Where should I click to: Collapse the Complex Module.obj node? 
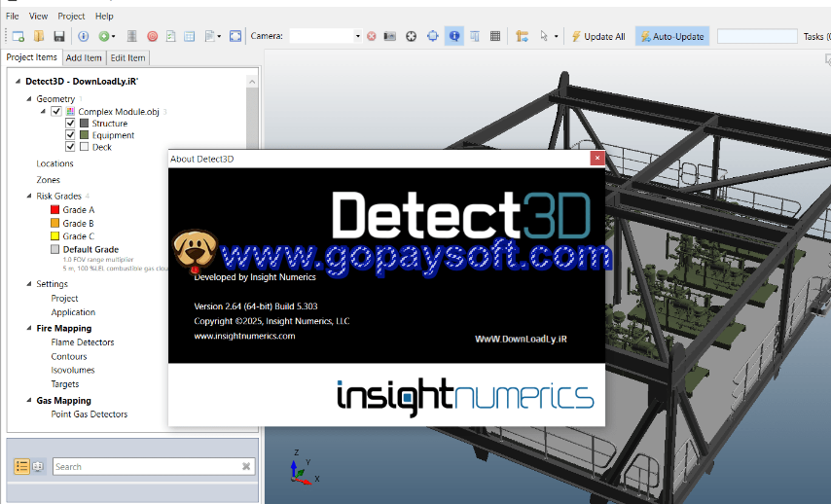[x=43, y=111]
